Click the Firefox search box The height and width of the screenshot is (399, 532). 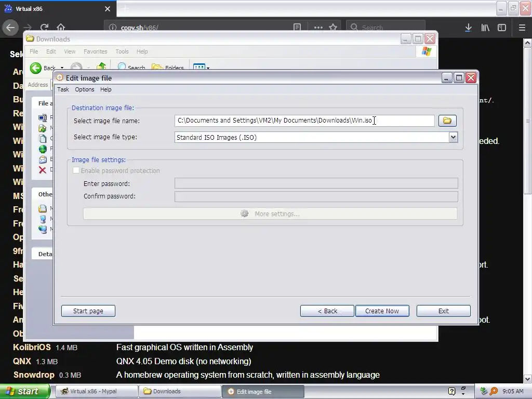tap(386, 28)
